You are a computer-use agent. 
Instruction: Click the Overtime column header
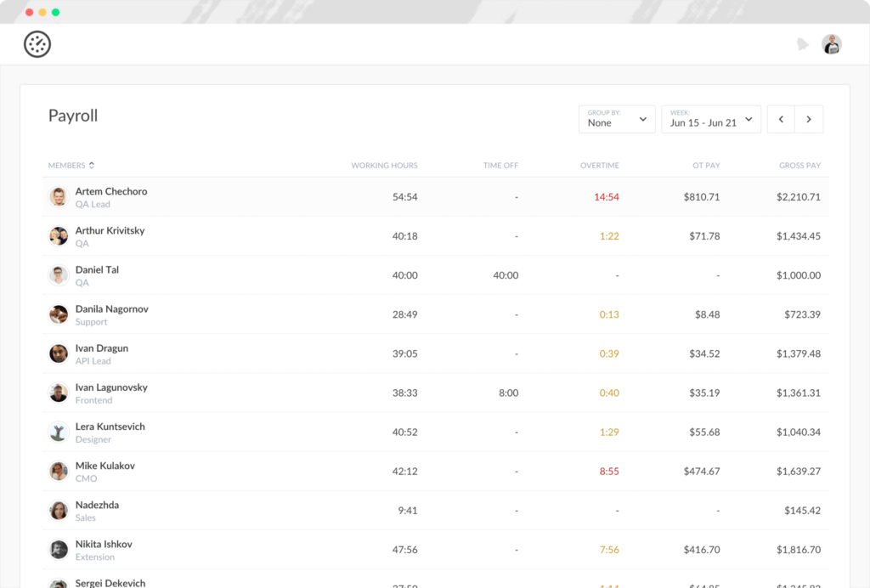coord(599,166)
